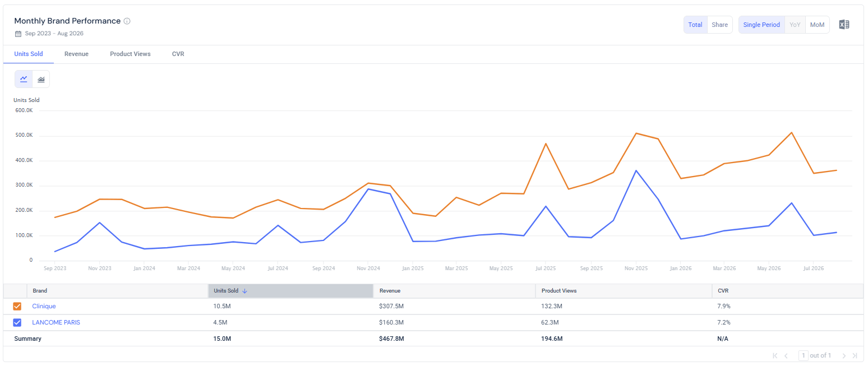This screenshot has width=868, height=366.
Task: Click Clinique's 132.3M product views cell
Action: point(552,306)
